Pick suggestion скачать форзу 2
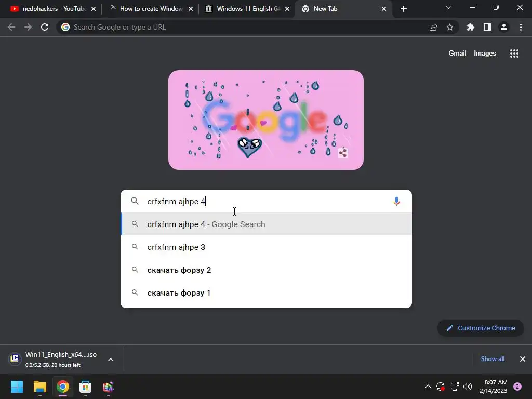532x399 pixels. click(266, 270)
